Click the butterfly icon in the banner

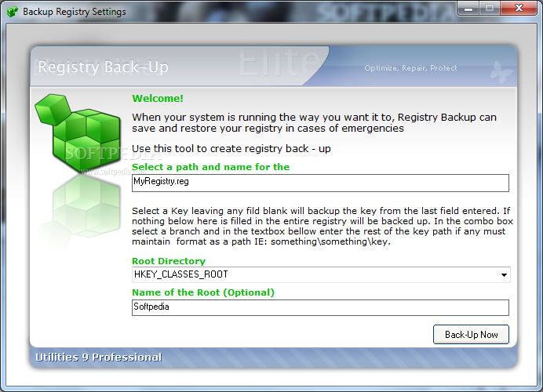click(x=501, y=72)
